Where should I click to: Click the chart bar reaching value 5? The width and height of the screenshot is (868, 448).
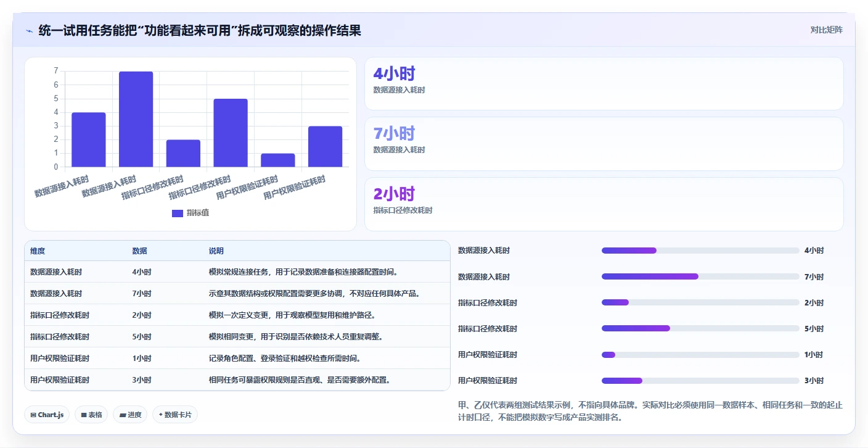pyautogui.click(x=231, y=133)
